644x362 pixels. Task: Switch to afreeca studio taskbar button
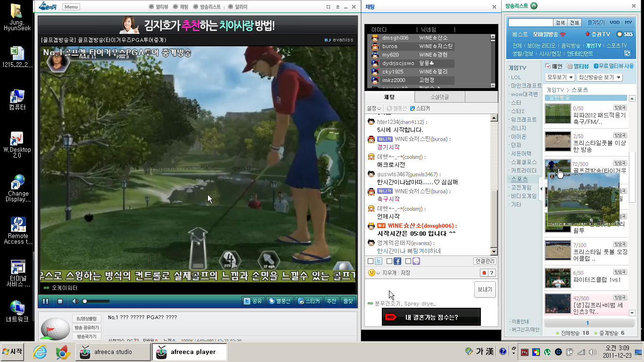pos(113,352)
